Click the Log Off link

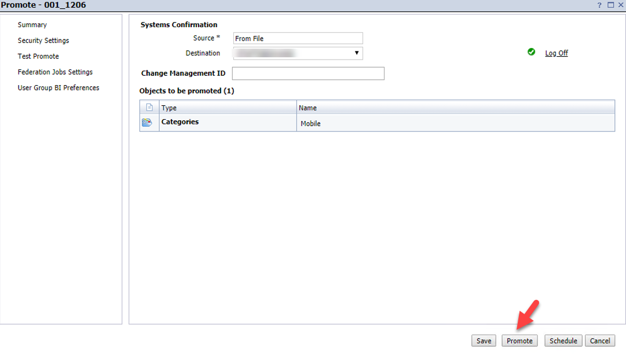click(x=555, y=53)
